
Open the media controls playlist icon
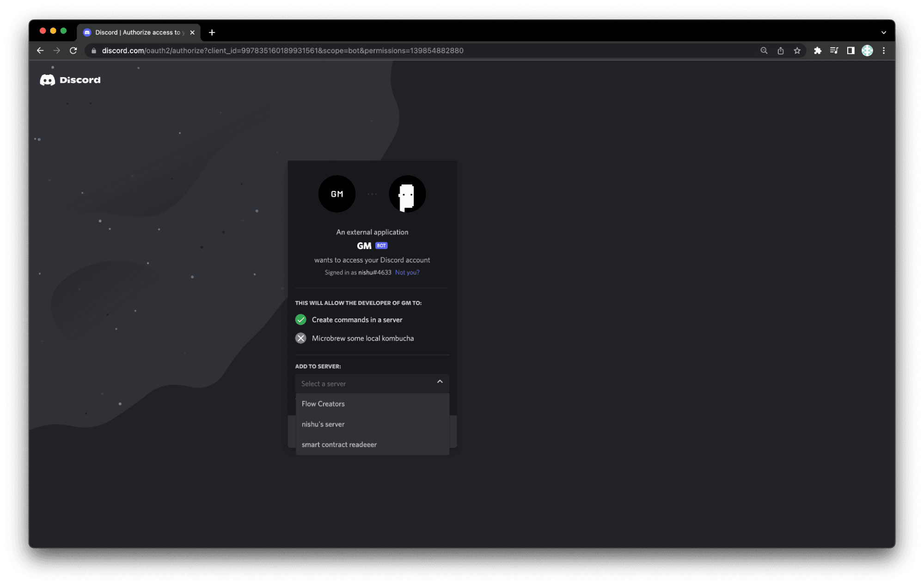click(x=834, y=50)
